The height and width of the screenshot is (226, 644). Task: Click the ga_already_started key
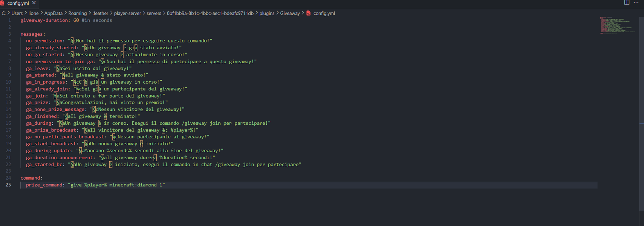pos(51,48)
